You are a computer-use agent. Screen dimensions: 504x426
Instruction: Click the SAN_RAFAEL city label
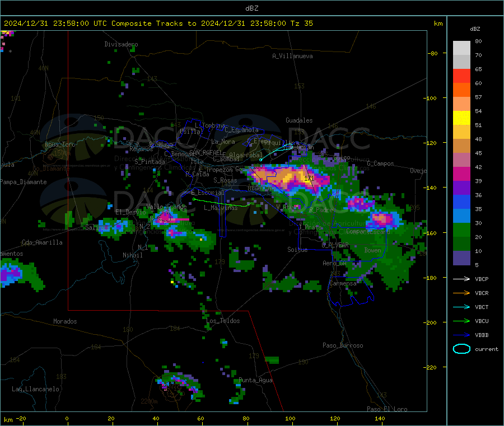click(x=207, y=152)
